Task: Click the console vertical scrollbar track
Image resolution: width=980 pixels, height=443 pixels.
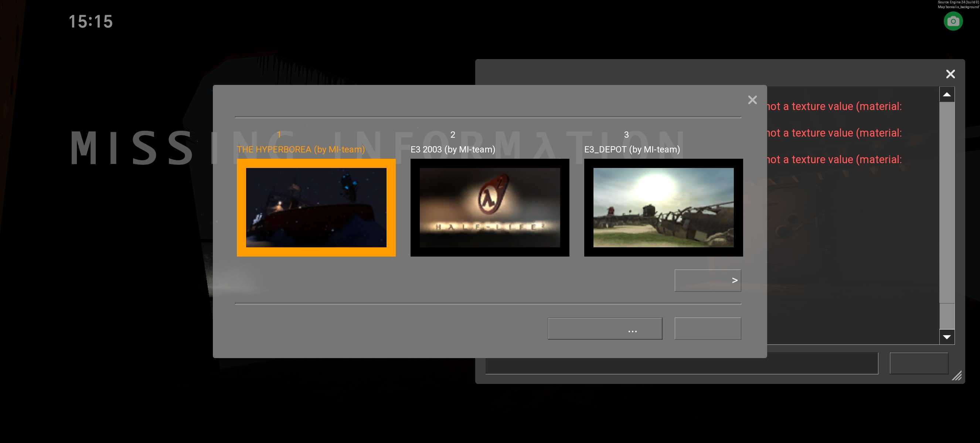Action: (946, 216)
